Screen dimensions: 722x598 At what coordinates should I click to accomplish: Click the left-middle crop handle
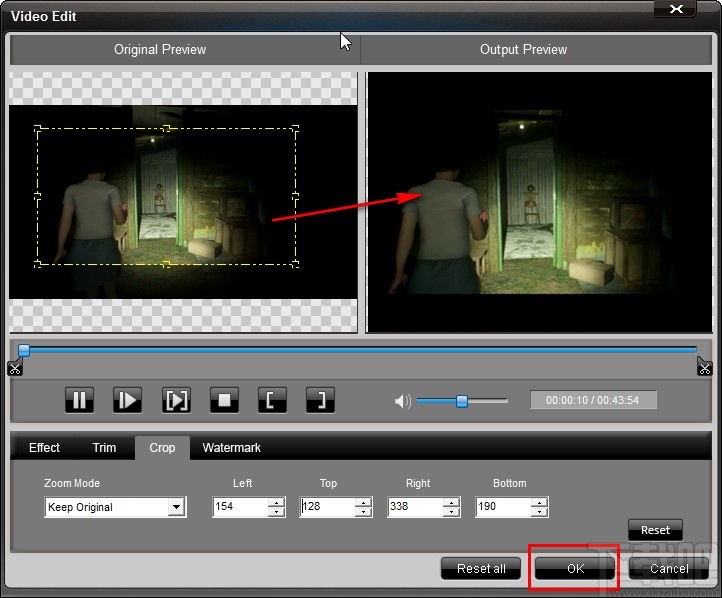point(37,196)
